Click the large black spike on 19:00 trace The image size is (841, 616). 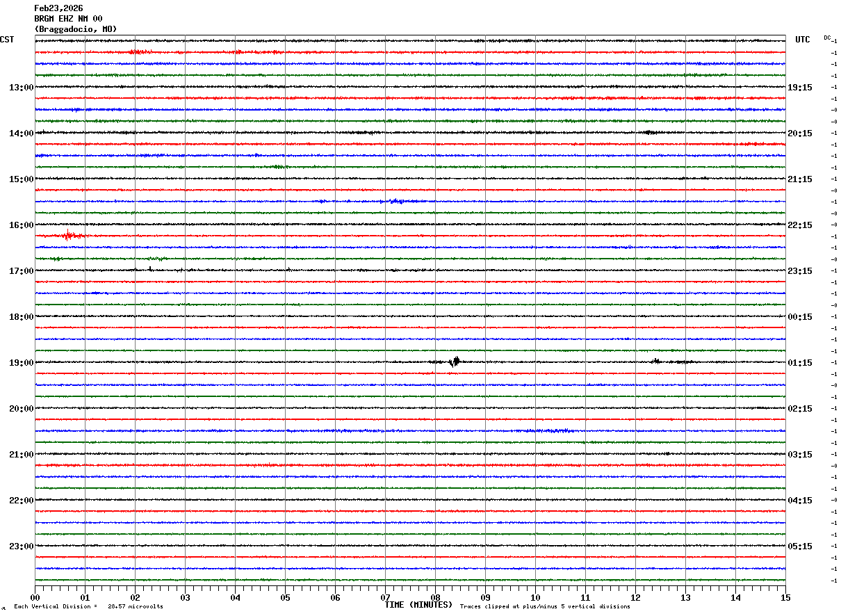point(455,362)
